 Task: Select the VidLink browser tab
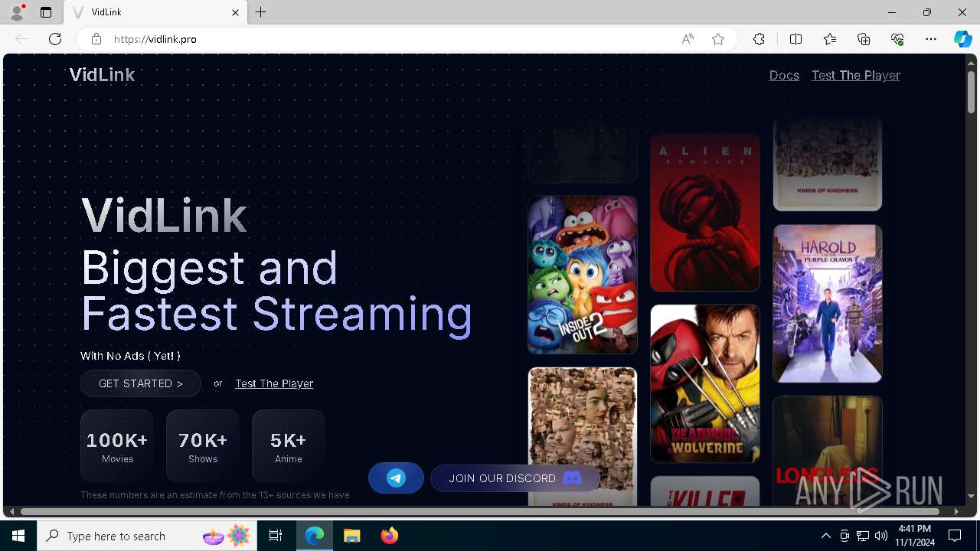[155, 12]
